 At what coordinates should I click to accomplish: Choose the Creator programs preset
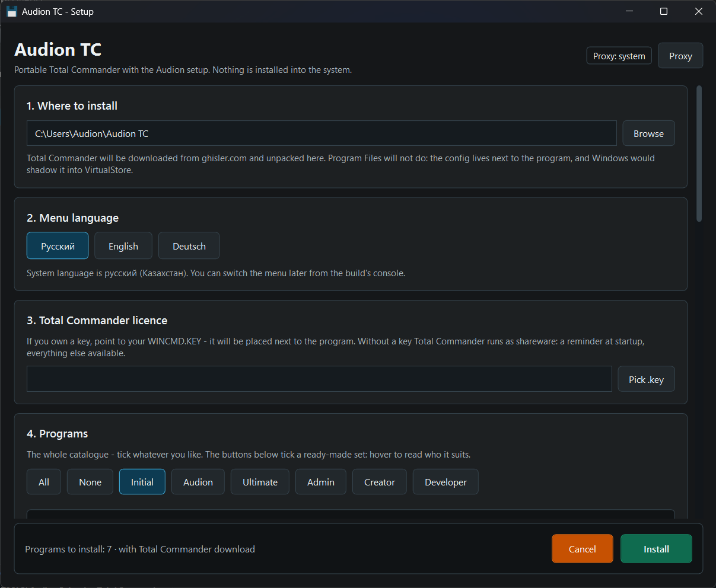pos(380,482)
